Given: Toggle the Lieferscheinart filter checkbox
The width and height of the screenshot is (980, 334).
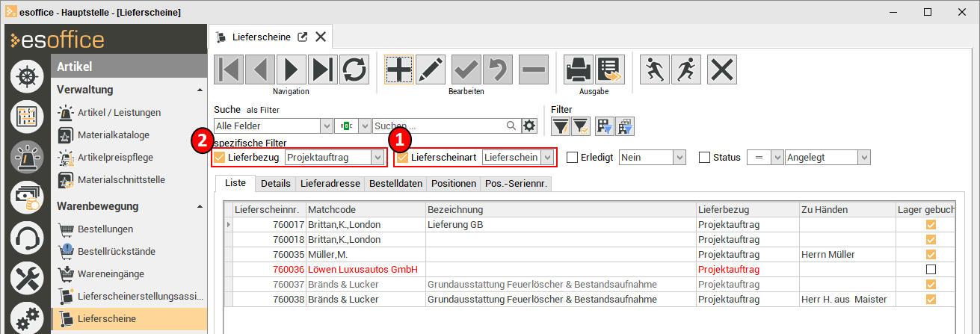Looking at the screenshot, I should pos(402,158).
